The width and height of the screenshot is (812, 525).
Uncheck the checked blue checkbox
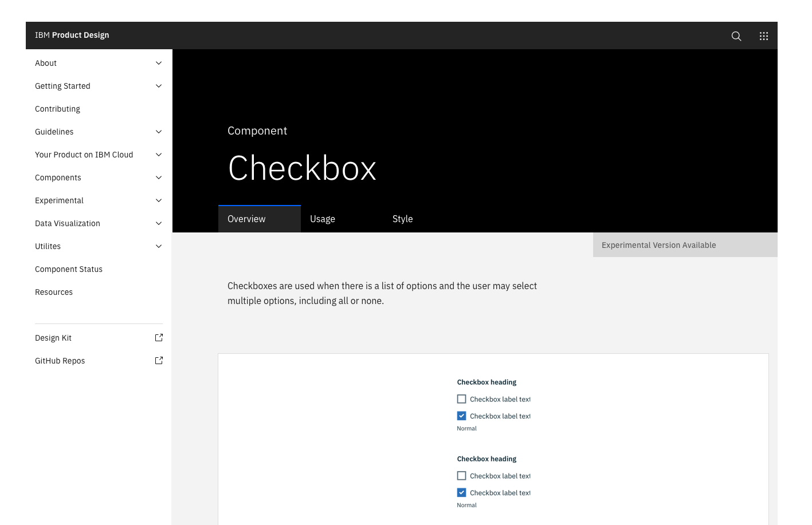click(x=461, y=415)
